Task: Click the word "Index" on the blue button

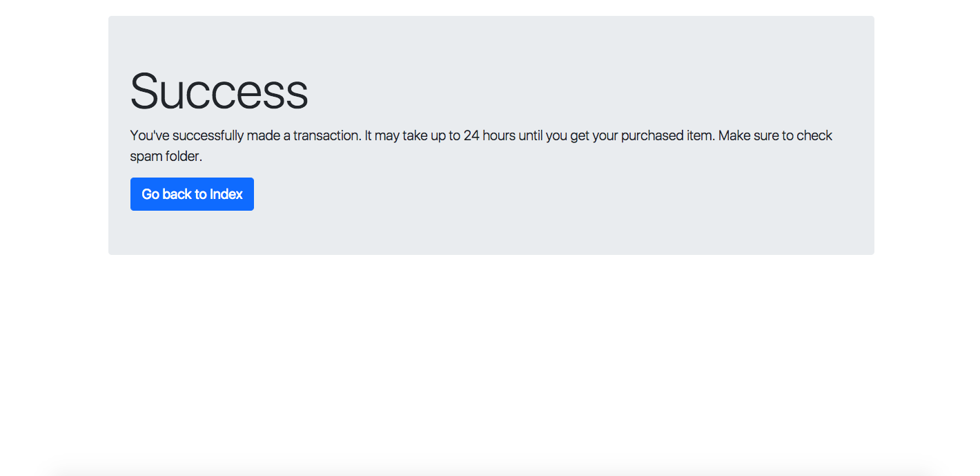Action: 226,194
